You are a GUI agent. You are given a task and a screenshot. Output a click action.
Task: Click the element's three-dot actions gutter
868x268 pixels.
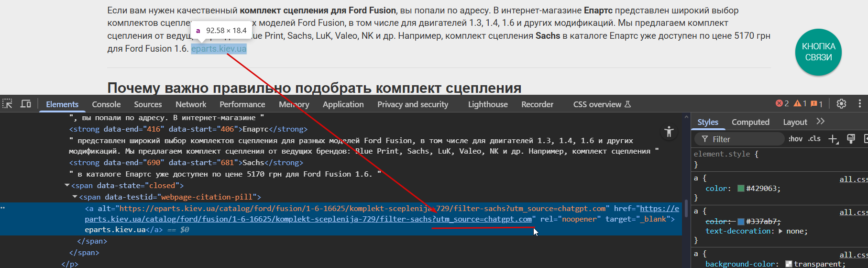[3, 208]
